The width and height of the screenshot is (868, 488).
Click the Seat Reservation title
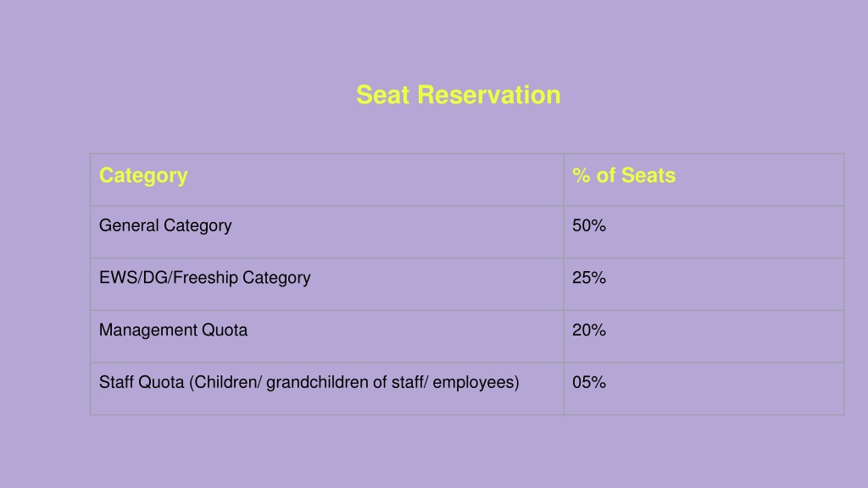[x=459, y=95]
